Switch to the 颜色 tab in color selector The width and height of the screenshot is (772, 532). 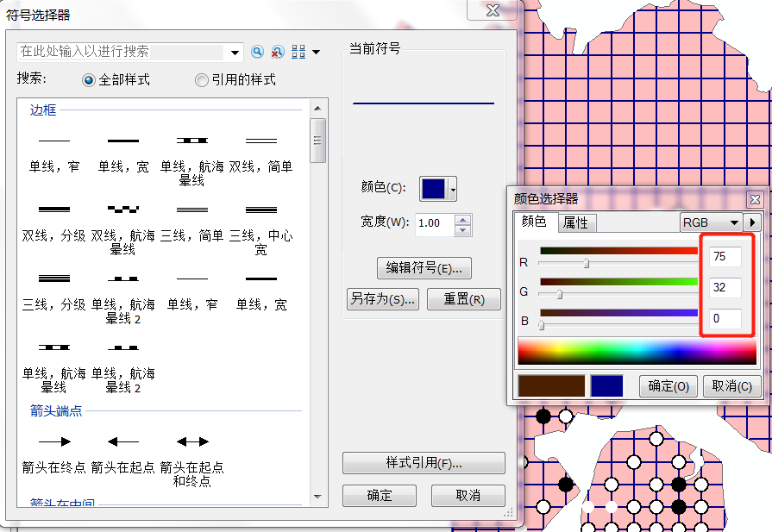point(535,222)
